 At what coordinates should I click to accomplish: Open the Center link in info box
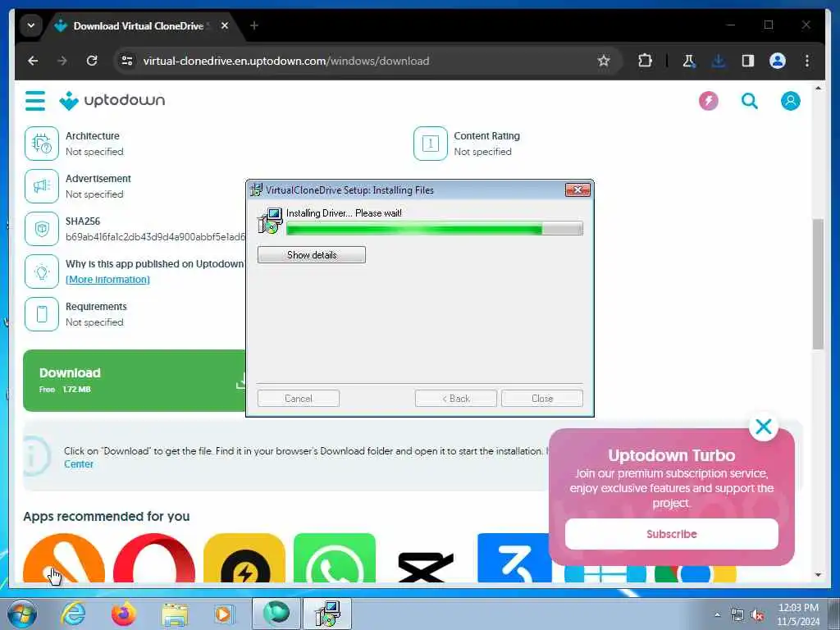(x=79, y=464)
